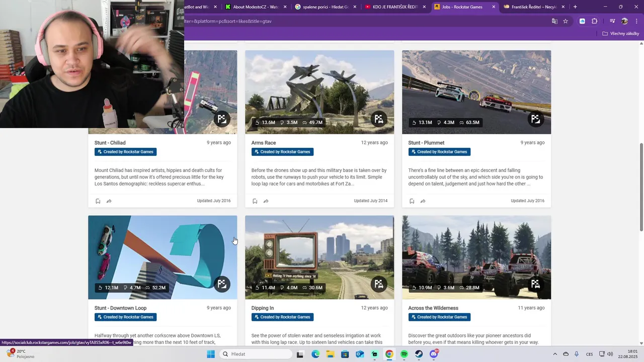644x362 pixels.
Task: Open Dipping In television thumbnail
Action: [x=319, y=257]
